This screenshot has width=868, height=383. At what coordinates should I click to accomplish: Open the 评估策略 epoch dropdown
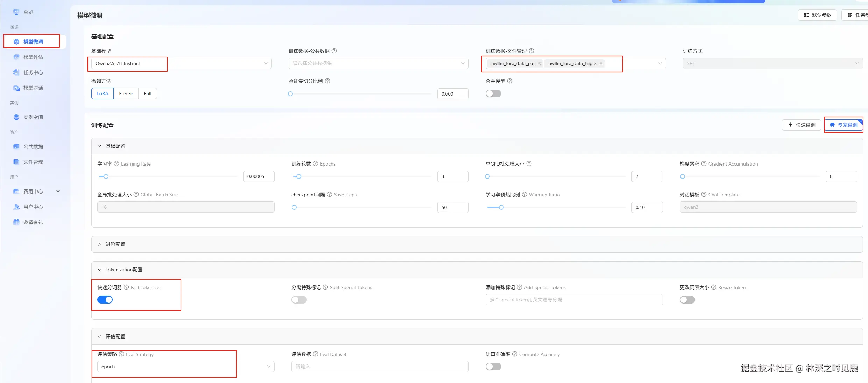tap(185, 367)
